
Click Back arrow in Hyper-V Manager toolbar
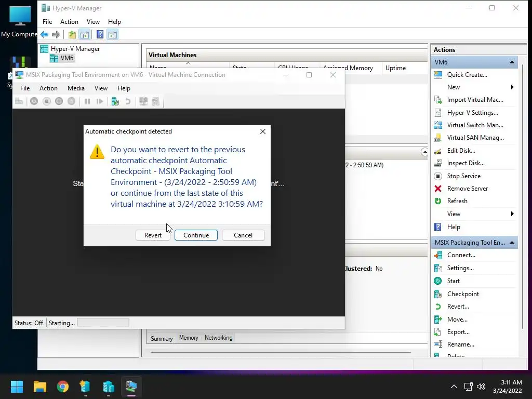pos(44,34)
